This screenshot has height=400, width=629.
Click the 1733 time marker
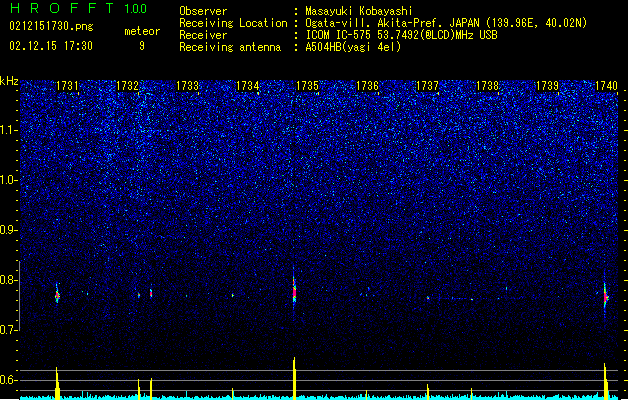tap(187, 86)
